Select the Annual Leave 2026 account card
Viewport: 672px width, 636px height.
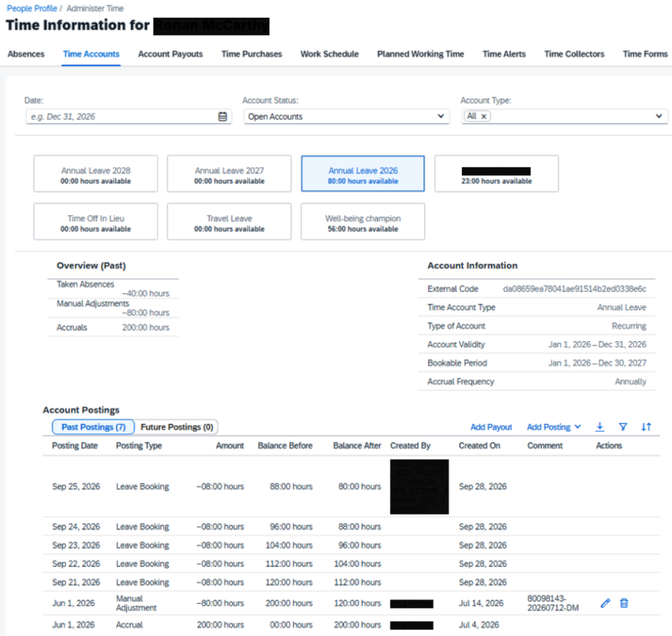click(x=363, y=173)
